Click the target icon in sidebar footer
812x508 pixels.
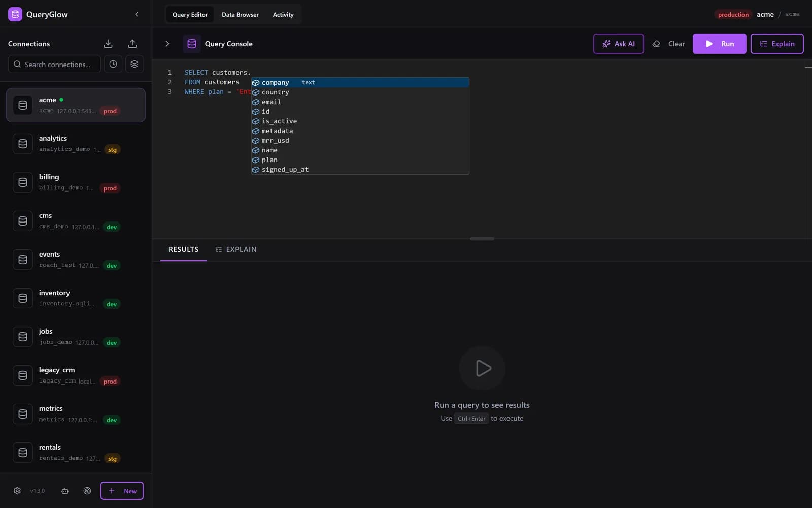[x=87, y=491]
